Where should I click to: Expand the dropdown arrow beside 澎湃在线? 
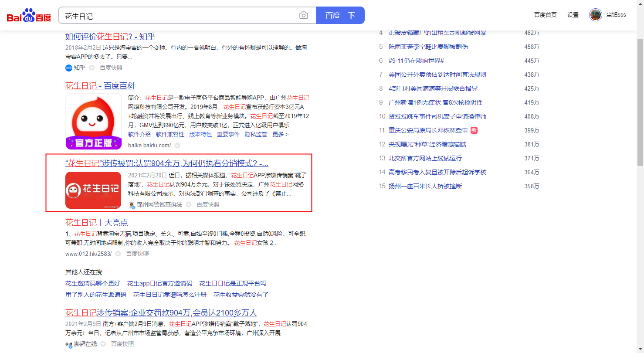click(103, 344)
